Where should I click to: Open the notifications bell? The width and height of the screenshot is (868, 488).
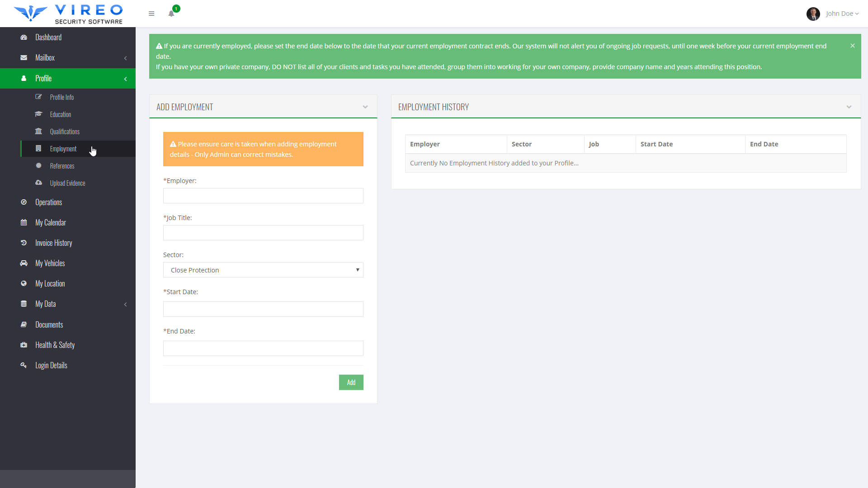click(x=171, y=14)
